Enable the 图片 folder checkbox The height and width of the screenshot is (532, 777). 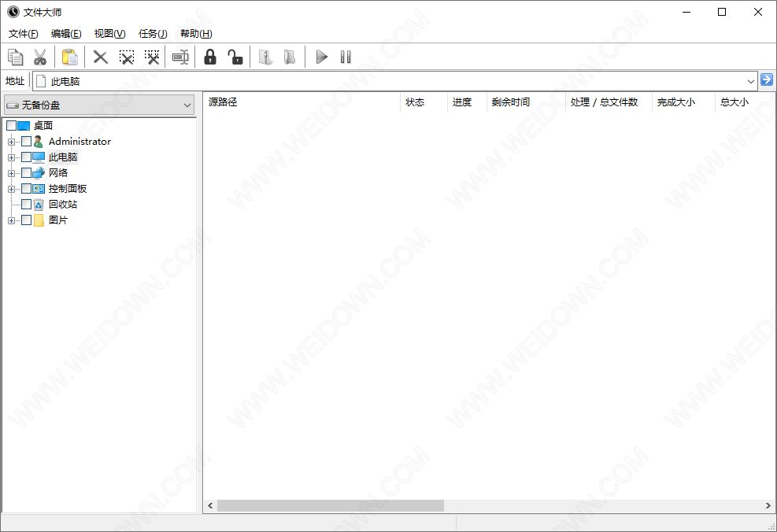pyautogui.click(x=27, y=220)
